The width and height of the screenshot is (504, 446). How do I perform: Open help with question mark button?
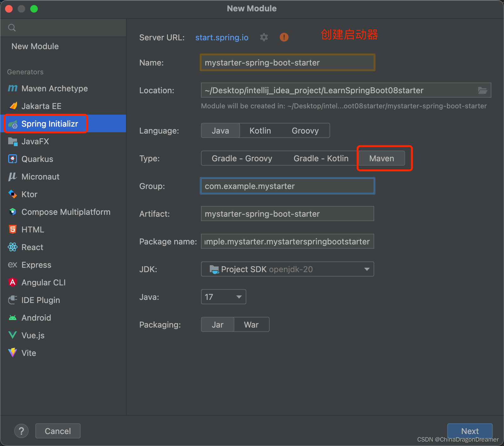pos(21,431)
